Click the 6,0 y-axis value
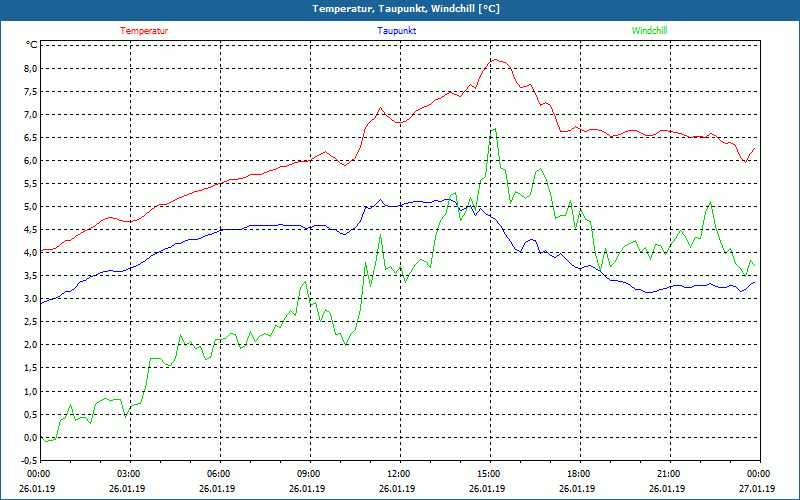 coord(32,161)
